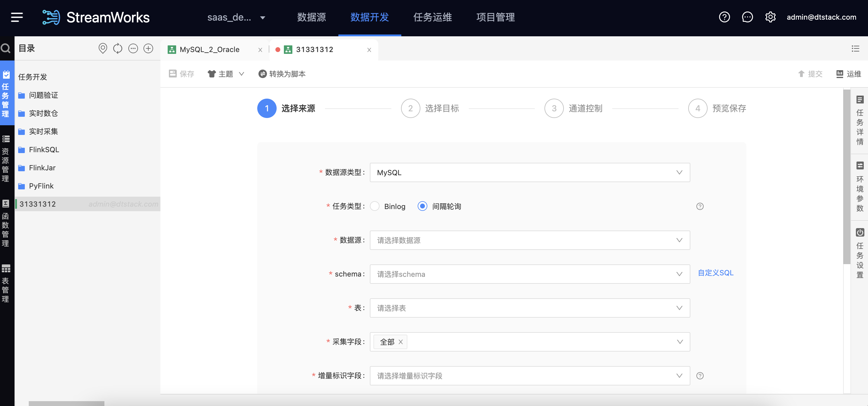Viewport: 868px width, 406px height.
Task: Go to the 数据开发 top menu
Action: click(370, 17)
